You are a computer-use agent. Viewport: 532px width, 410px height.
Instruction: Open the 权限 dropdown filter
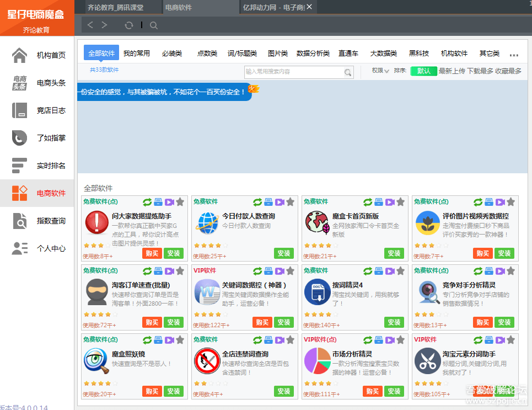[380, 71]
